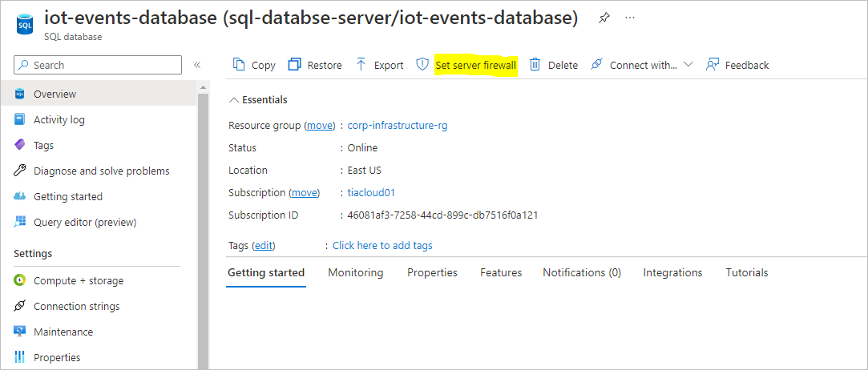Click the Feedback person icon
The height and width of the screenshot is (370, 868).
[x=712, y=65]
